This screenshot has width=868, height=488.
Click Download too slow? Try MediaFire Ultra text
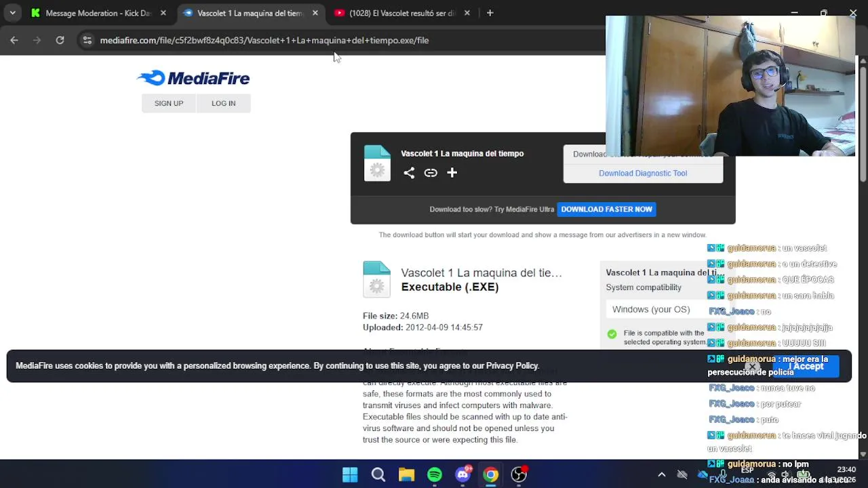[492, 209]
